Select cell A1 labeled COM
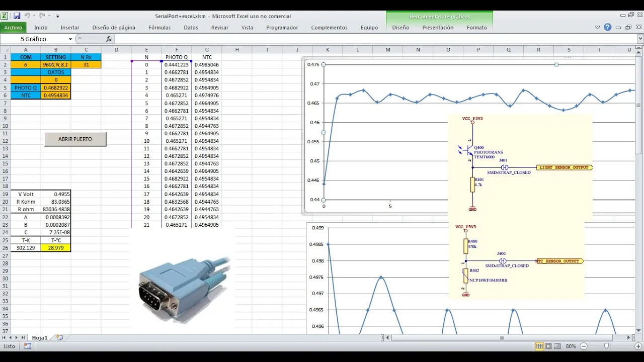Screen dimensions: 644x362 [x=26, y=57]
